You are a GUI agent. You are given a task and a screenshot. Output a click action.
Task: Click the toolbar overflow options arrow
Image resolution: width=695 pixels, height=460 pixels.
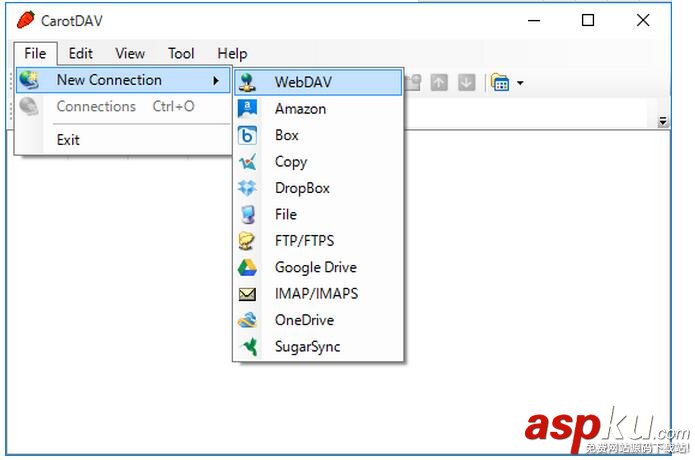point(663,121)
